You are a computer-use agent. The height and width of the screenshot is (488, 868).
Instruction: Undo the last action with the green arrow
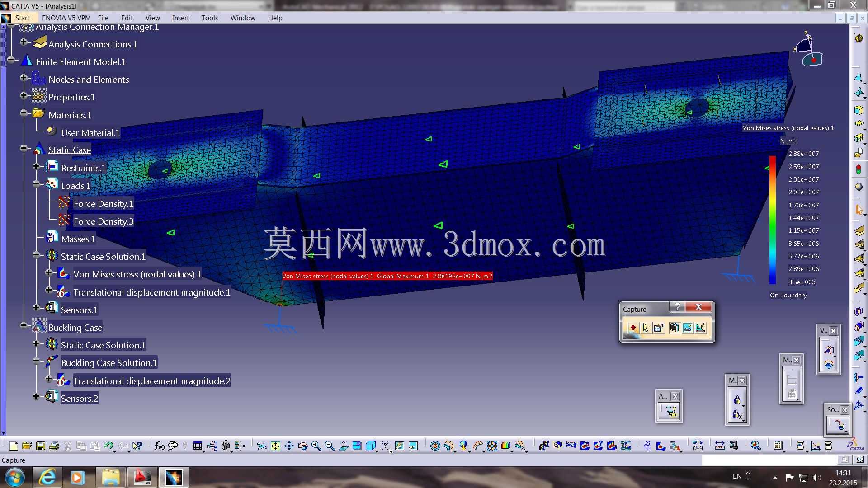[108, 446]
